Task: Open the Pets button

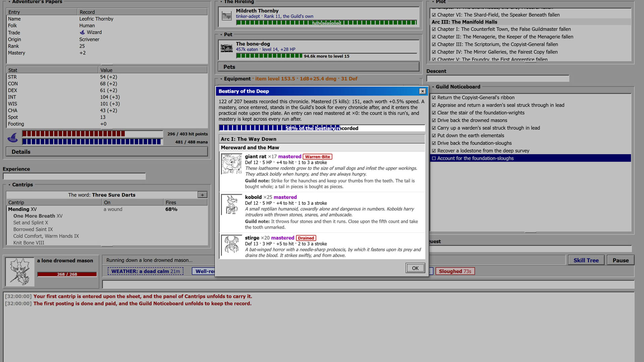Action: pos(319,67)
